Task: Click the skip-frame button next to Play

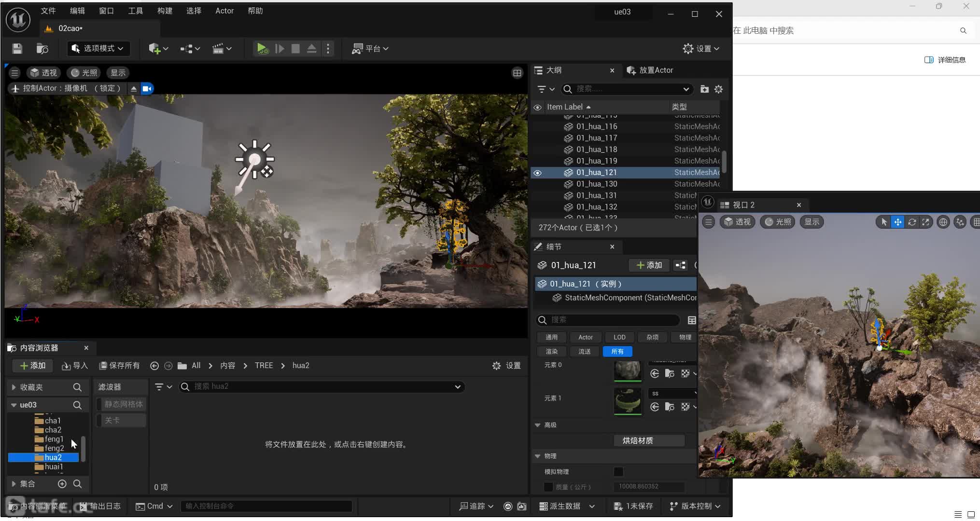Action: click(x=280, y=48)
